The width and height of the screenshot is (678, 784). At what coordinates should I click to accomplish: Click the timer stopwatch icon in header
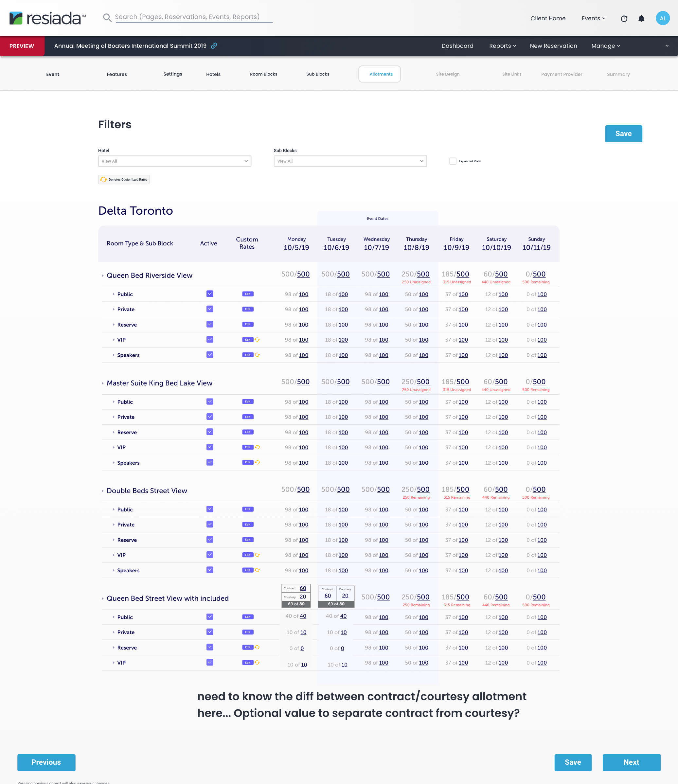[x=624, y=18]
